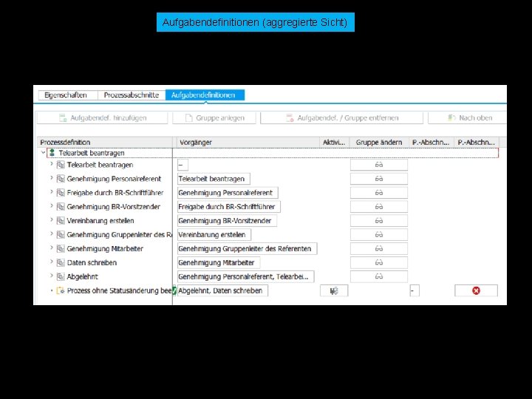Click task icon beside Vereinbarung erstellen

[x=61, y=220]
